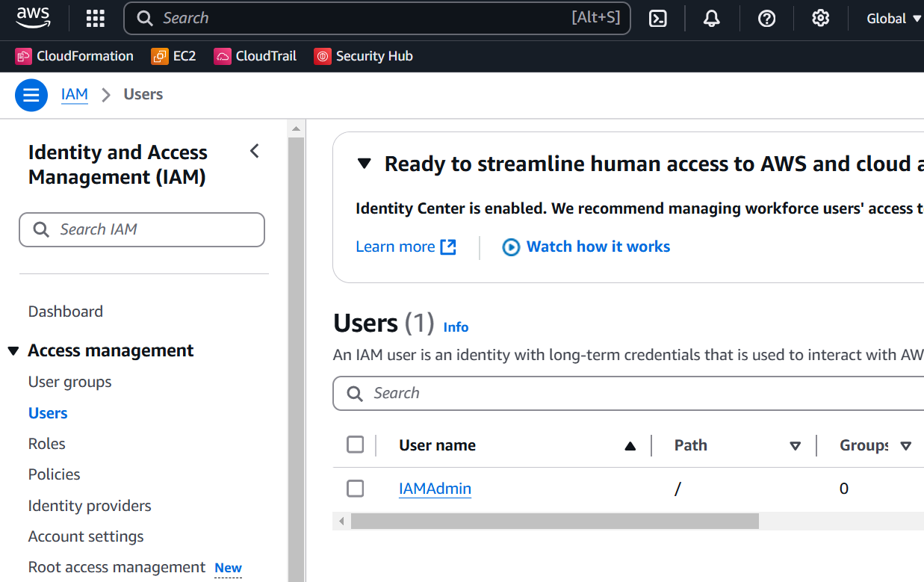Screen dimensions: 924x582
Task: Click the Watch how it works link
Action: point(598,247)
